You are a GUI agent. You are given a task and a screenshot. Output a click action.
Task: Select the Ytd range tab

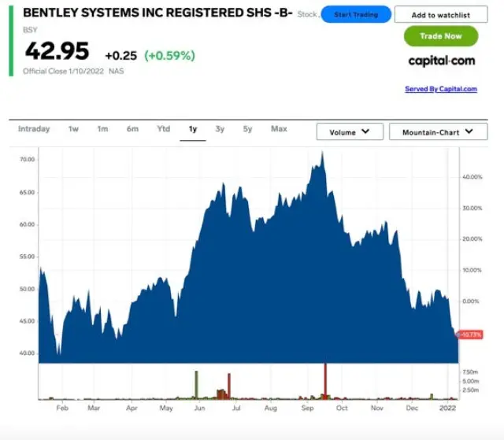tap(163, 129)
